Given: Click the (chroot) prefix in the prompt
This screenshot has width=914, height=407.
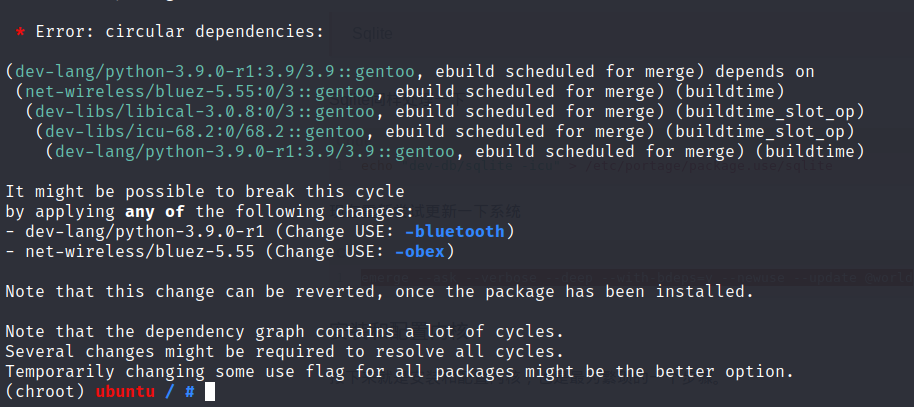Looking at the screenshot, I should click(45, 391).
